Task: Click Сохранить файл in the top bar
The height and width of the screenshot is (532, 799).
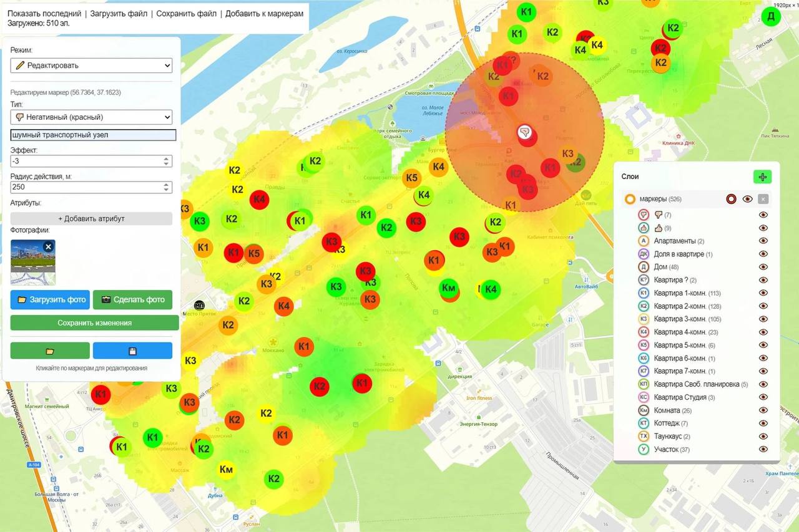Action: (x=186, y=13)
